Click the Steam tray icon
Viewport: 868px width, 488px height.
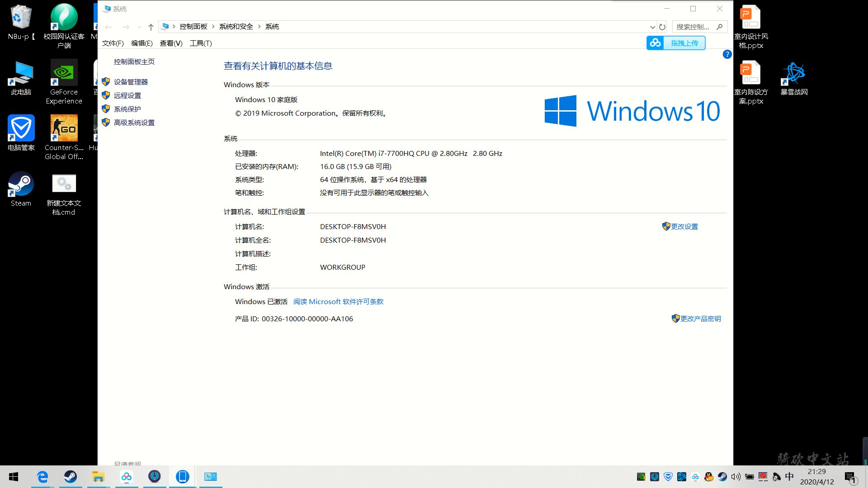point(722,477)
